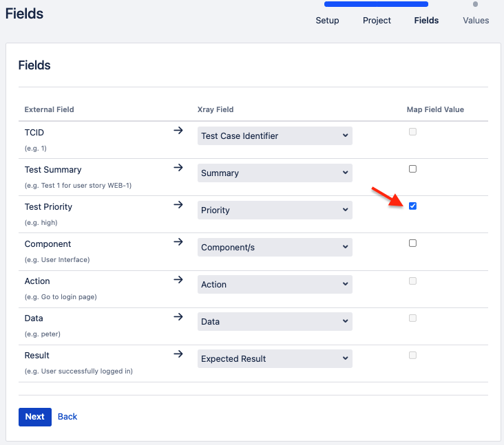504x445 pixels.
Task: Expand the Priority Xray field dropdown
Action: pyautogui.click(x=275, y=210)
